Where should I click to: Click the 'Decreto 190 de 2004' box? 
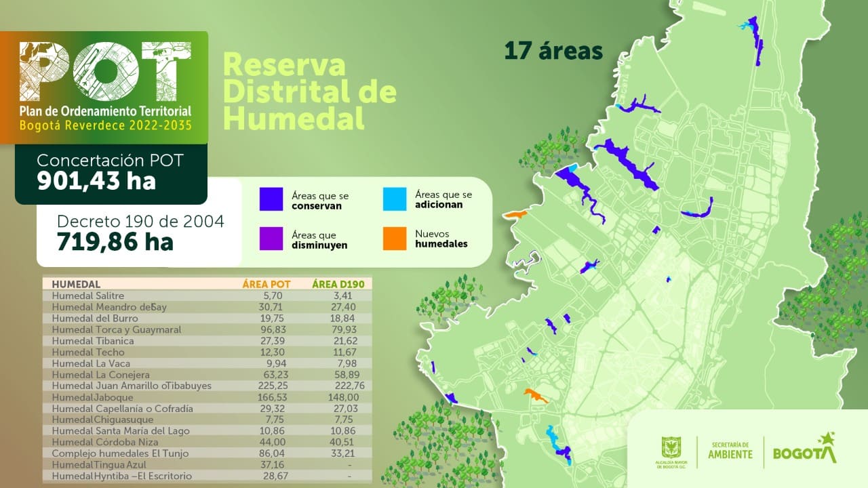139,232
